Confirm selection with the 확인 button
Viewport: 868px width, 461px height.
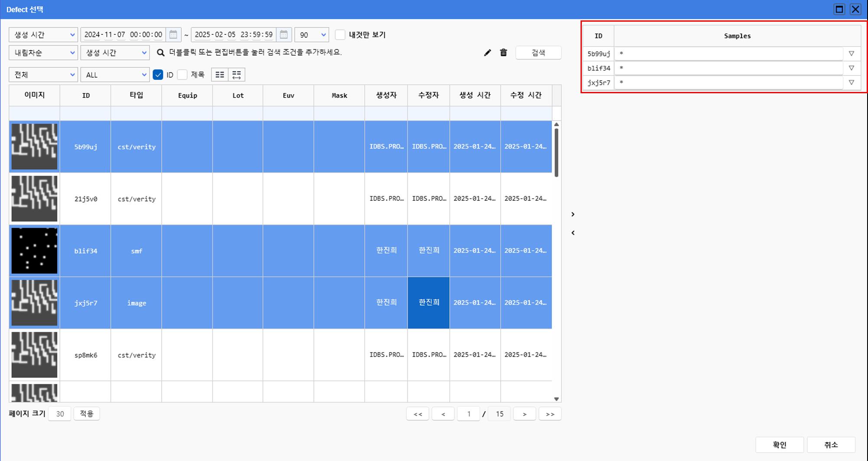tap(779, 445)
